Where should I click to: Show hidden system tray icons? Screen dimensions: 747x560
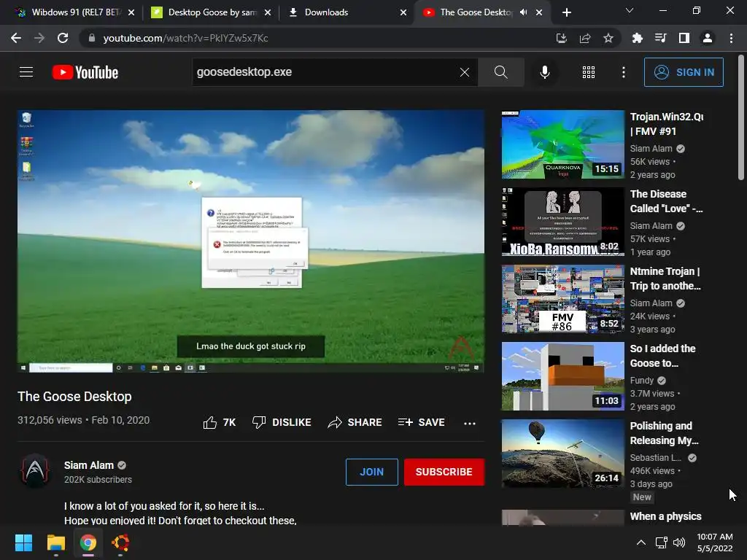pyautogui.click(x=641, y=542)
